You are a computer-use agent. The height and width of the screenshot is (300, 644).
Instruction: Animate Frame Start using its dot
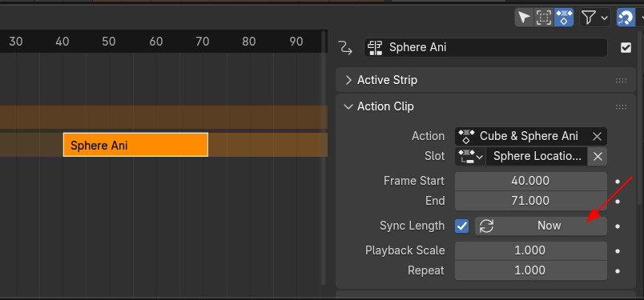coord(618,181)
